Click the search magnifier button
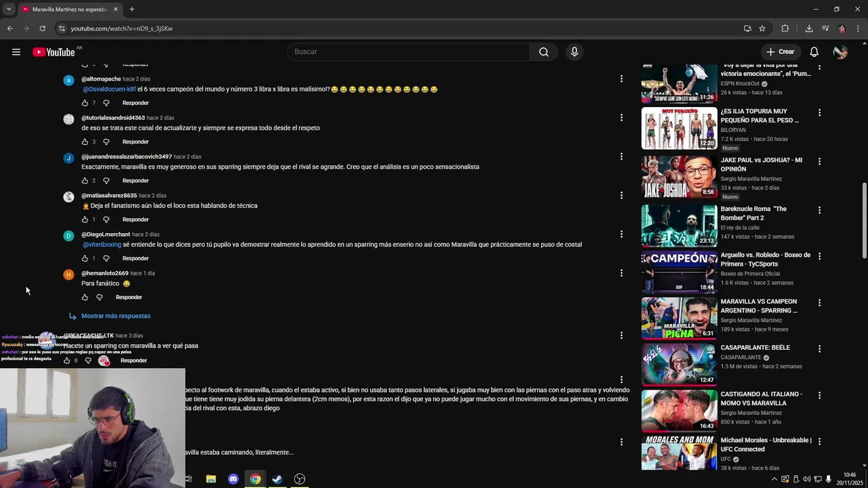Image resolution: width=868 pixels, height=488 pixels. (544, 52)
